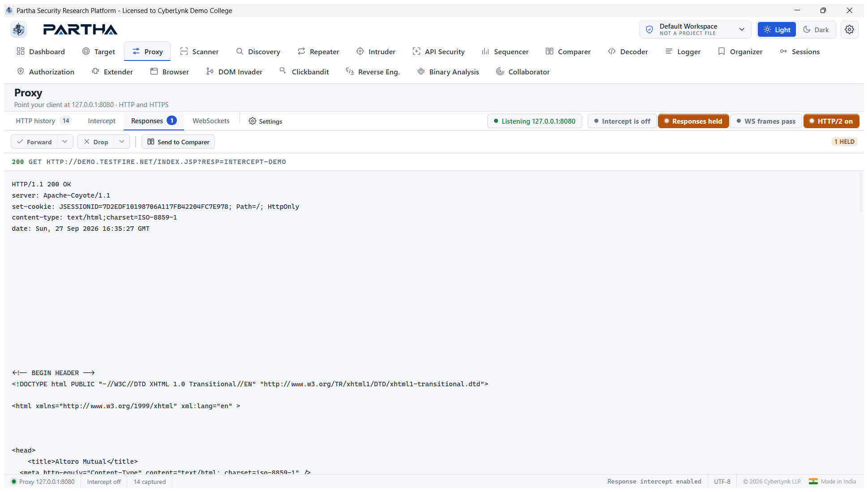Screen dimensions: 868x492
Task: Open Binary Analysis module
Action: pyautogui.click(x=448, y=72)
